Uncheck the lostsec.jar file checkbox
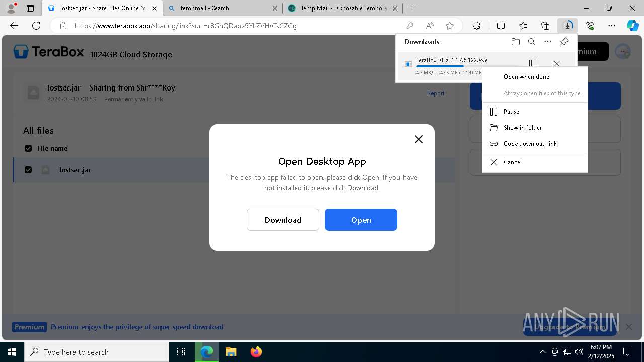Image resolution: width=644 pixels, height=362 pixels. point(28,170)
